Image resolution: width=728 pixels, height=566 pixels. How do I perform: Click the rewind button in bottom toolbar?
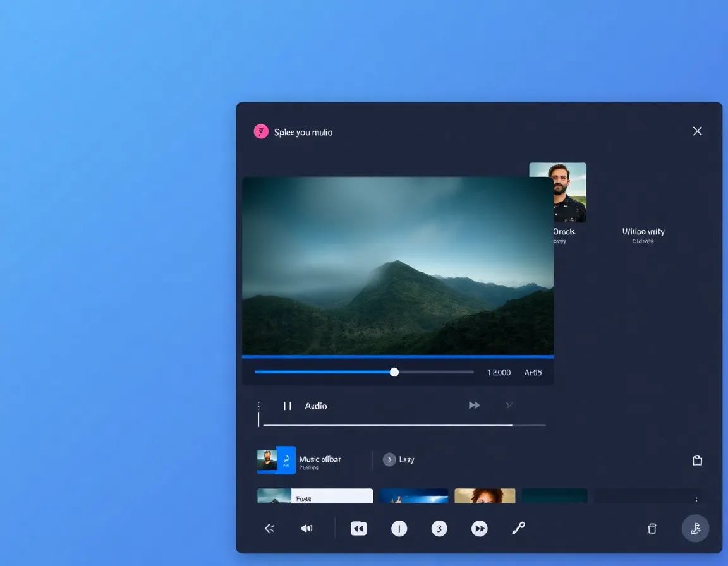[358, 529]
